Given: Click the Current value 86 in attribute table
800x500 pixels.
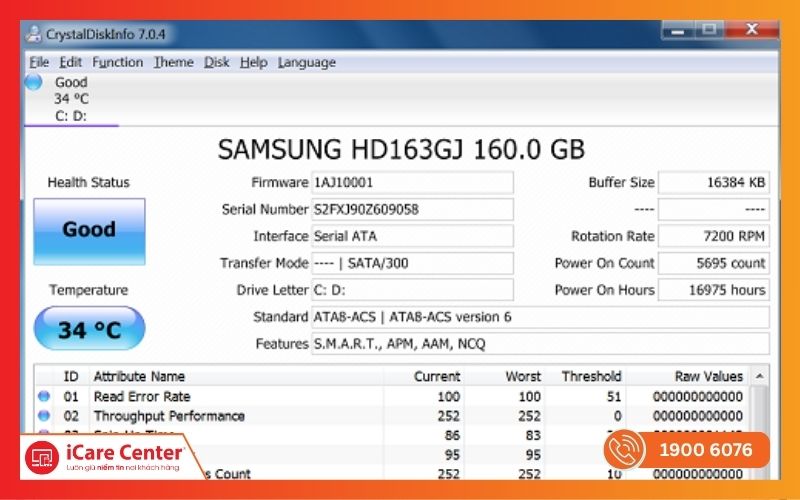Looking at the screenshot, I should coord(452,435).
